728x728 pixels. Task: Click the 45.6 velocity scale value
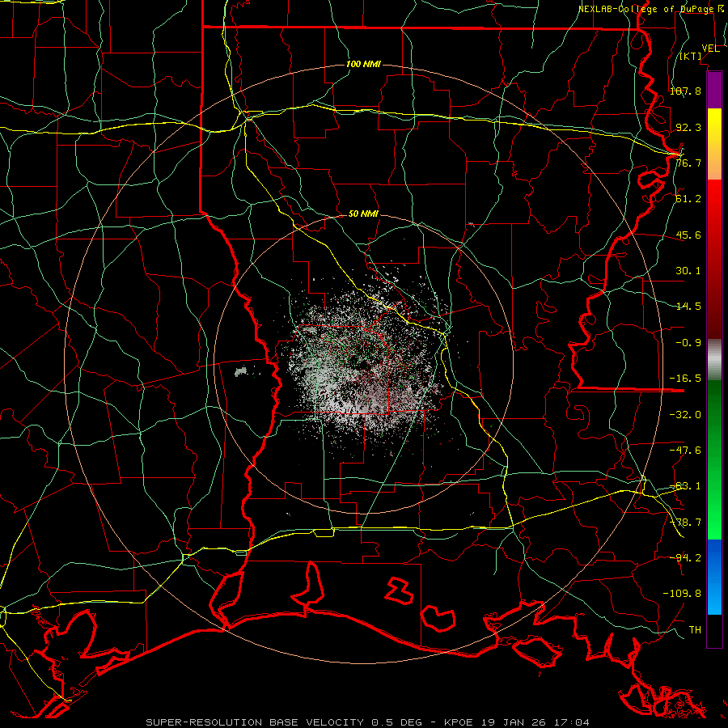point(688,235)
